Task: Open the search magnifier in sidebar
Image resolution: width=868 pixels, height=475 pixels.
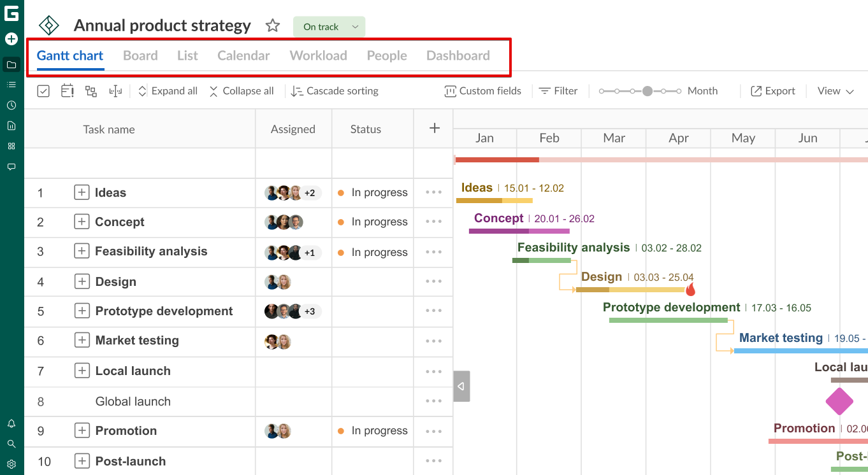Action: (x=11, y=444)
